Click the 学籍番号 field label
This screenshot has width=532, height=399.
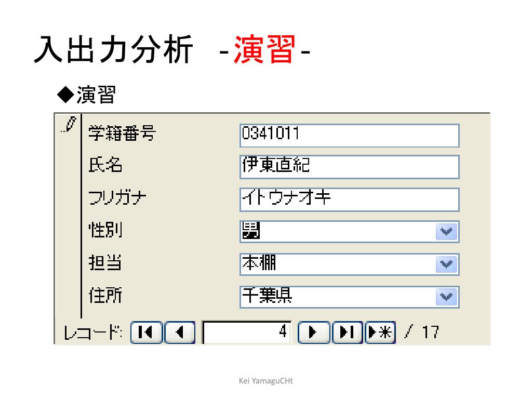122,134
